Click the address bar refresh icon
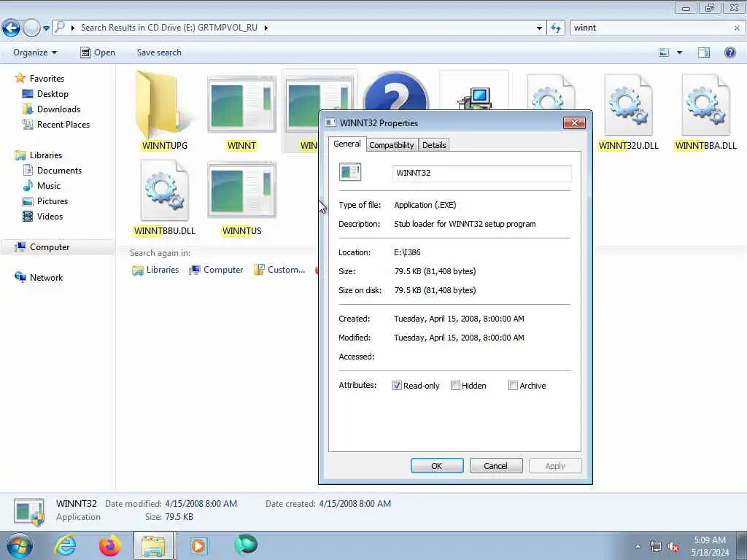Image resolution: width=747 pixels, height=560 pixels. click(556, 28)
